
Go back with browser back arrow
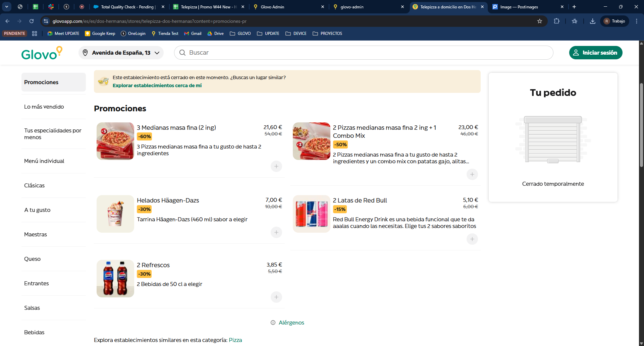(7, 21)
